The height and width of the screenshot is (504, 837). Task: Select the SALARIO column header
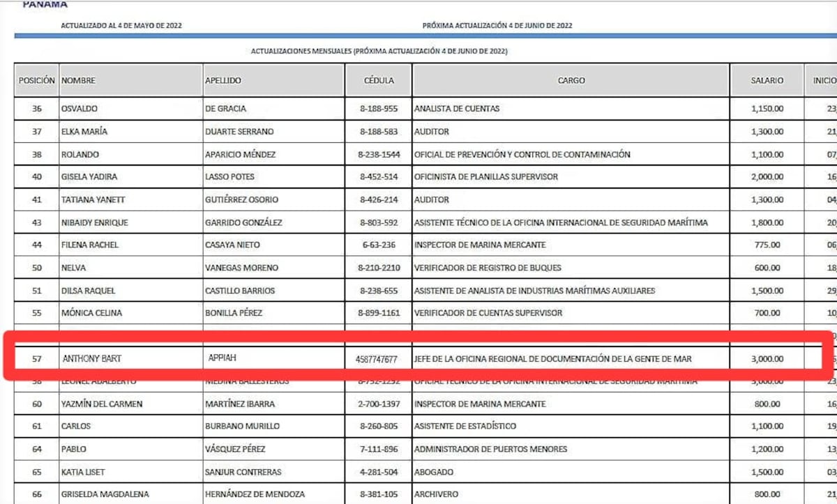click(x=765, y=79)
